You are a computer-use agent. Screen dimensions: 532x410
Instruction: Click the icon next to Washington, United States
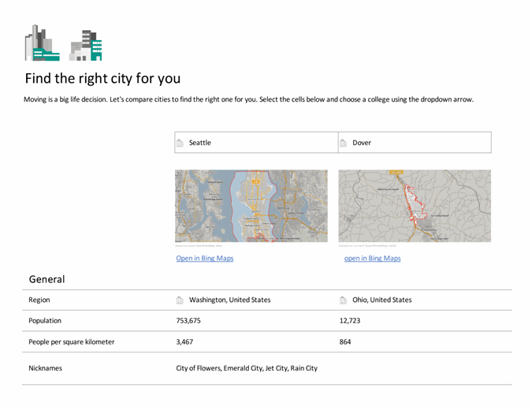pos(180,300)
